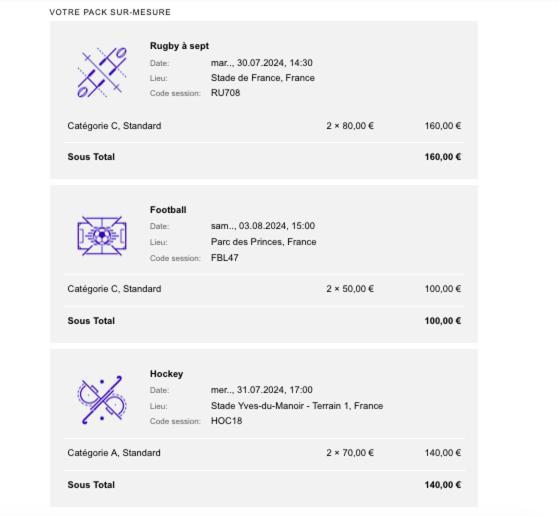Click session code RU708
The image size is (559, 516).
coord(225,93)
